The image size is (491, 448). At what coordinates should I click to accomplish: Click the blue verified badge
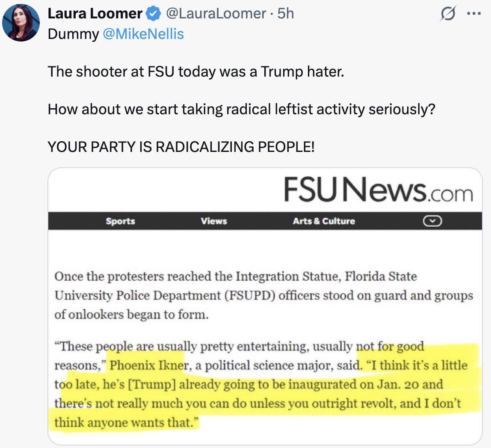tap(152, 14)
